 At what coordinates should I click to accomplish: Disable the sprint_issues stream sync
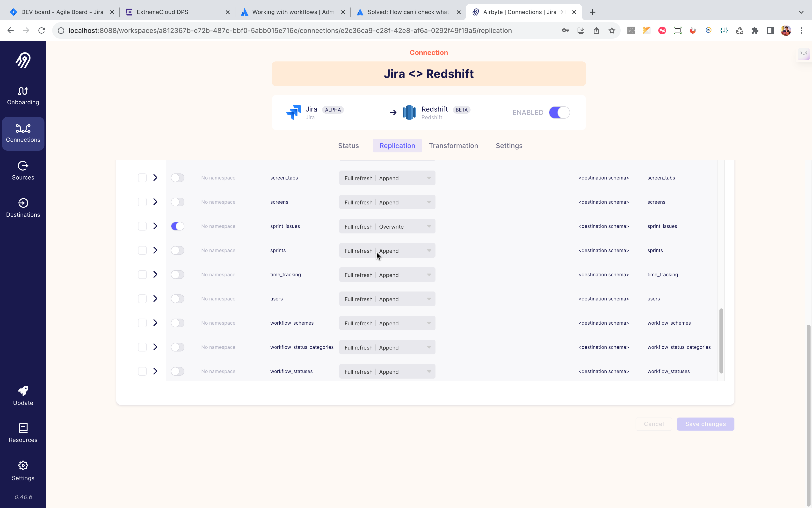[177, 226]
